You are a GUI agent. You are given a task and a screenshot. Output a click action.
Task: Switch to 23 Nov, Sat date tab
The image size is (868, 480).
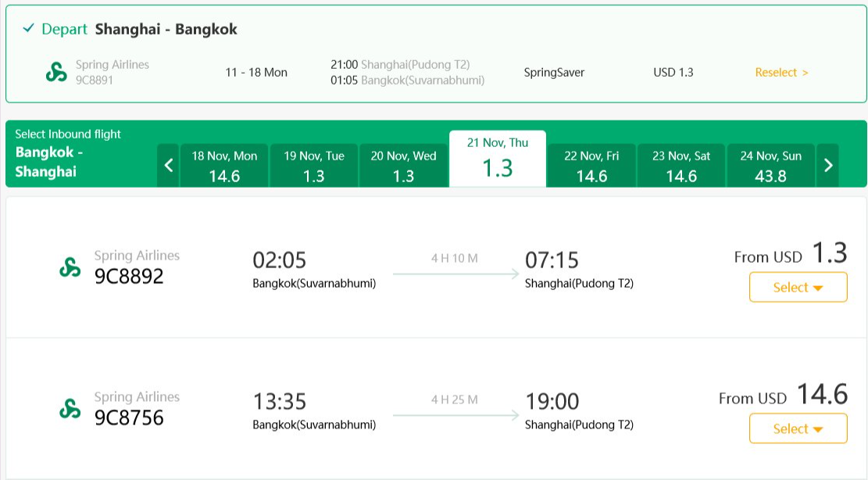681,165
